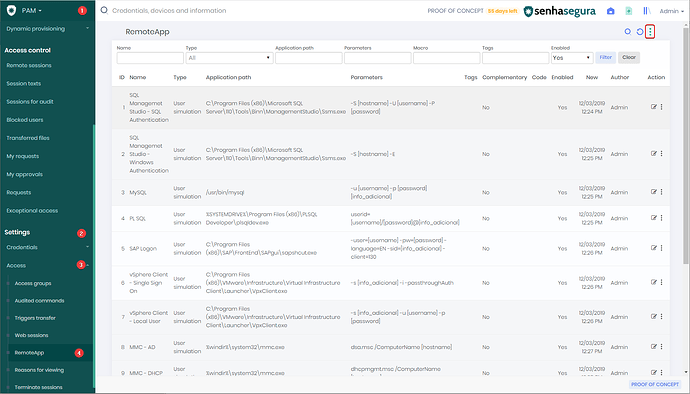
Task: Click the refresh icon on RemoteApp toolbar
Action: (640, 32)
